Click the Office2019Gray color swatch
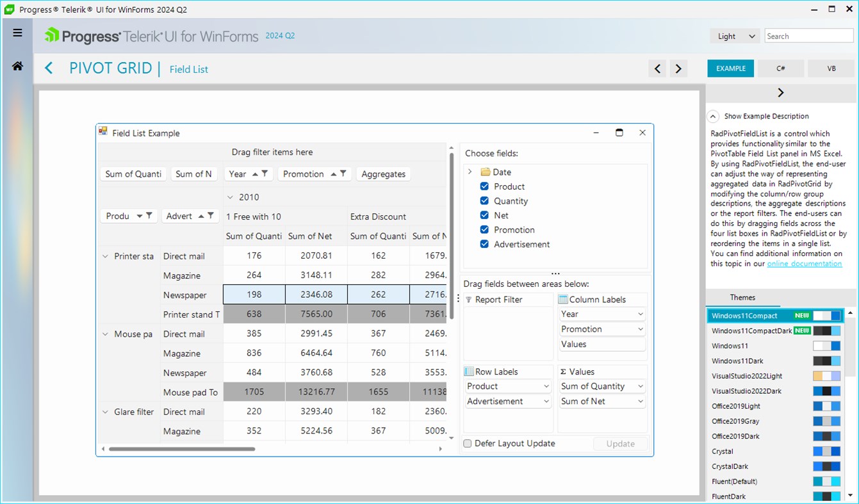This screenshot has width=859, height=504. coord(826,421)
